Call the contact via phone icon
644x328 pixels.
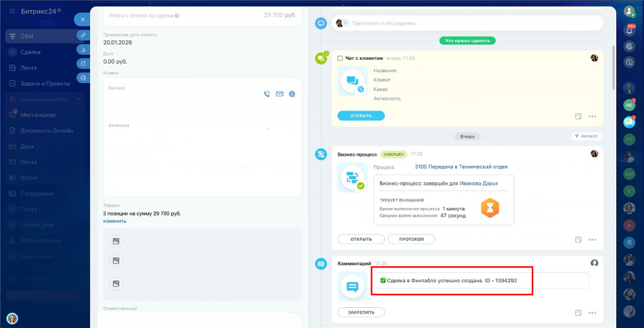pos(267,94)
